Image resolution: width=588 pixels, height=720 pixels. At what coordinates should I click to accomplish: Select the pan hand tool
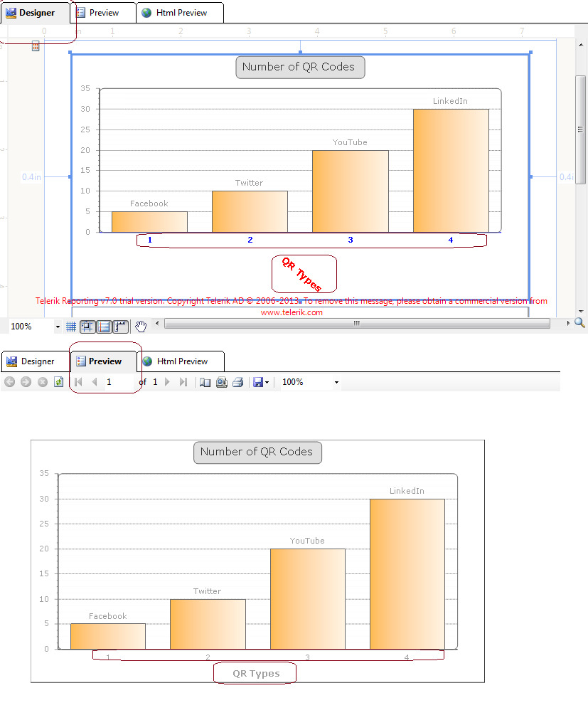tap(141, 327)
